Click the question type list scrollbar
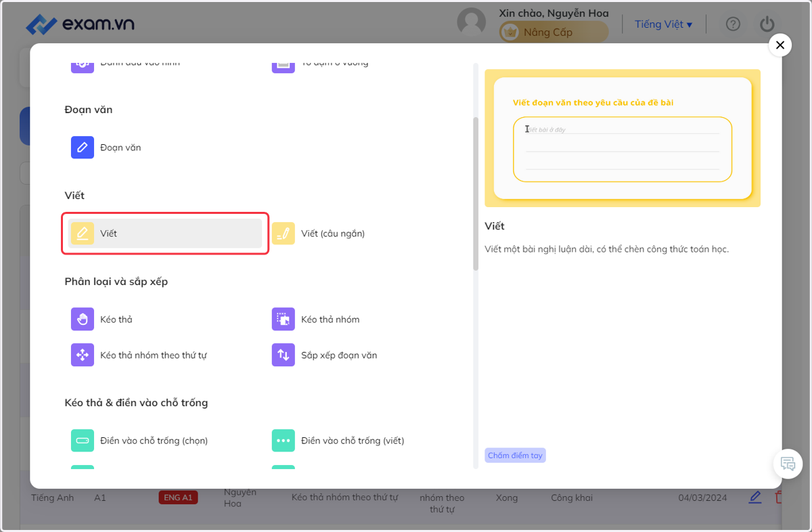Viewport: 812px width, 532px height. point(476,194)
